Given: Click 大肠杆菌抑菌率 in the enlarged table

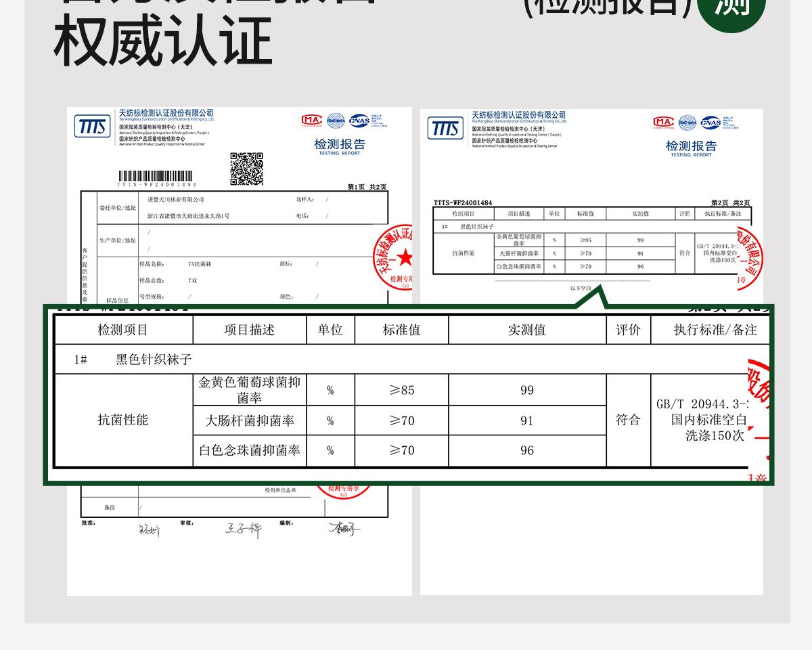Looking at the screenshot, I should point(249,421).
